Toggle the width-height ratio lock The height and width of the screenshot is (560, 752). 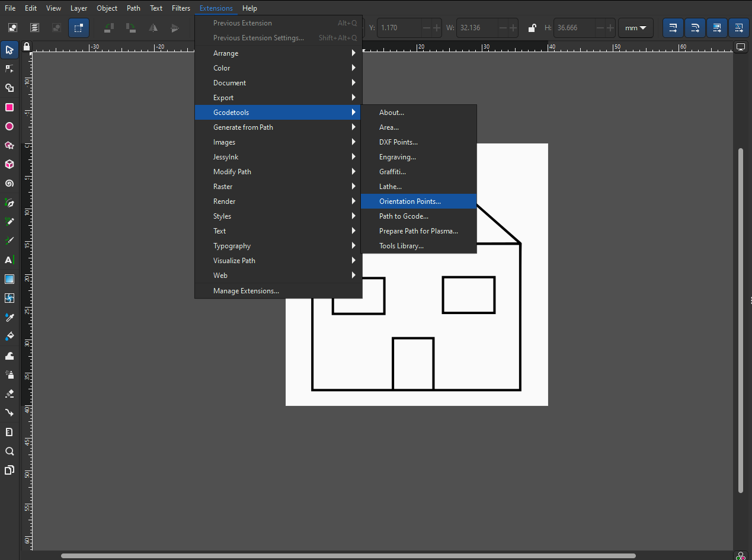coord(532,28)
